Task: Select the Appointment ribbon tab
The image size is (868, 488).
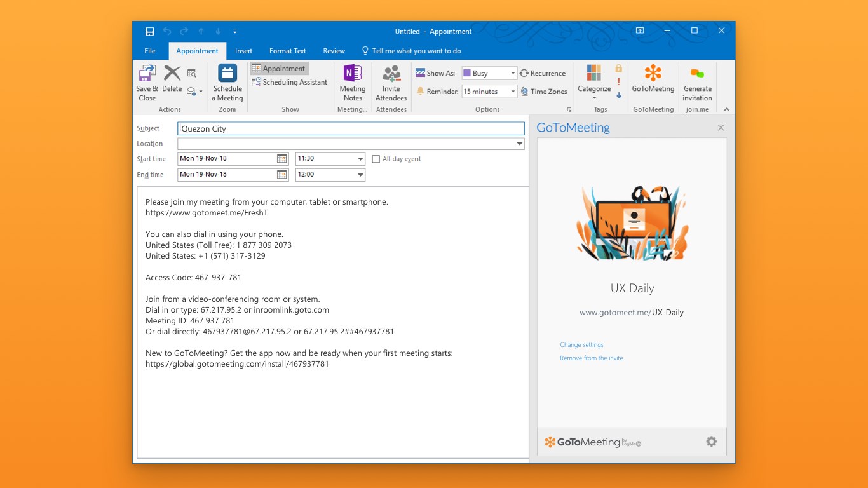Action: [198, 51]
